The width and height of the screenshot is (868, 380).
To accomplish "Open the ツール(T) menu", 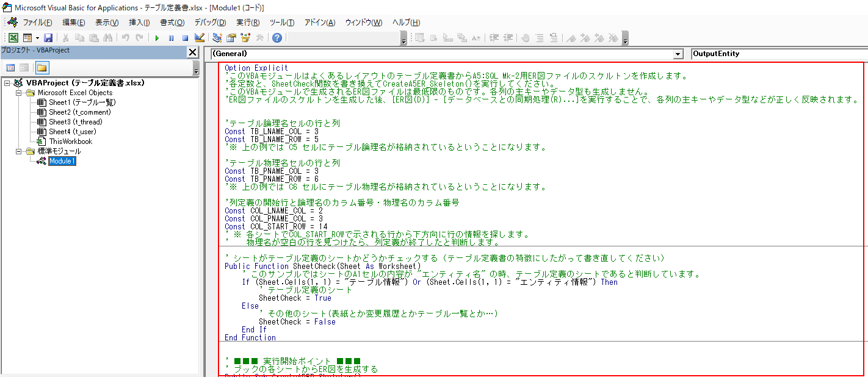I will (281, 23).
